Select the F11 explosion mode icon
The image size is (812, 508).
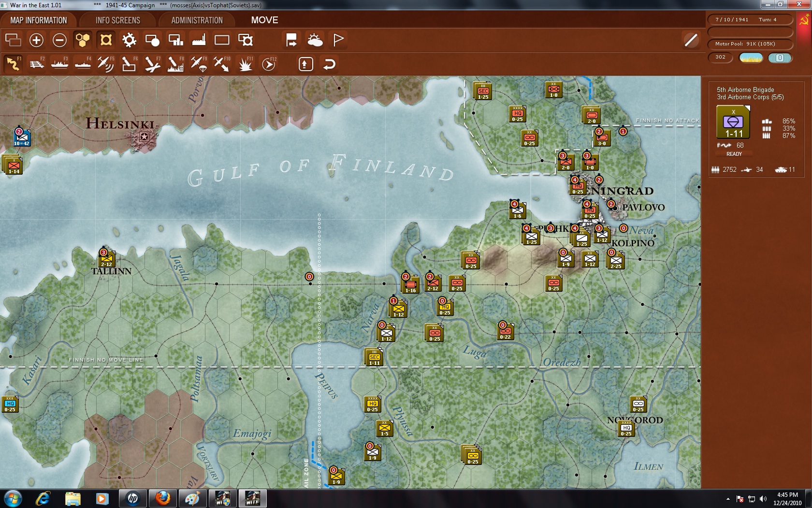pyautogui.click(x=246, y=64)
